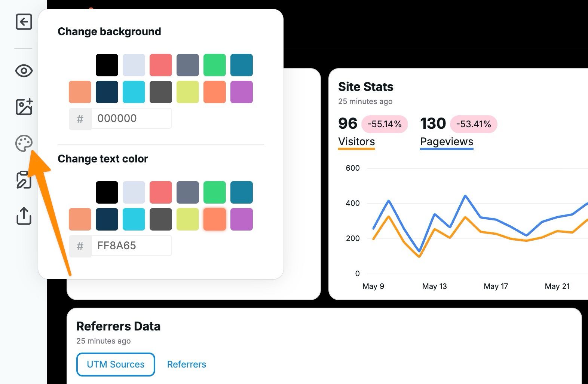
Task: Select cyan swatch under Change text color
Action: coord(134,219)
